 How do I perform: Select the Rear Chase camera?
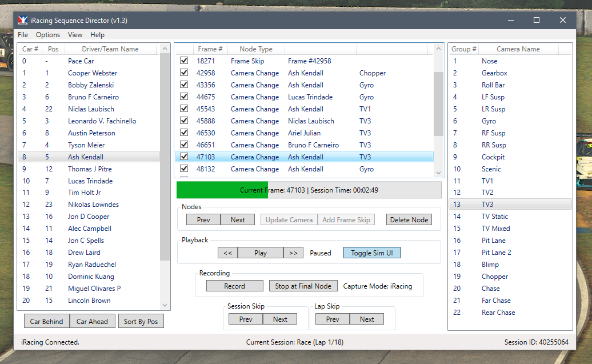coord(510,312)
